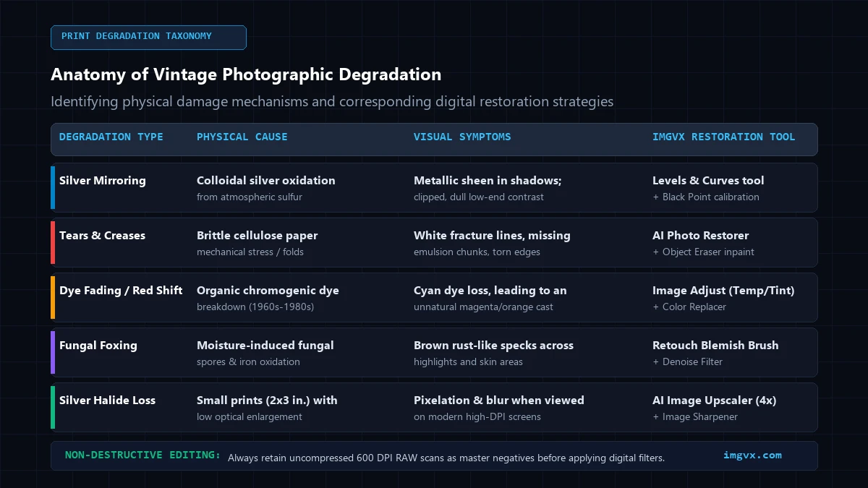Click "AI Image Upscaler (4x)" tool entry
Image resolution: width=868 pixels, height=488 pixels.
(715, 401)
